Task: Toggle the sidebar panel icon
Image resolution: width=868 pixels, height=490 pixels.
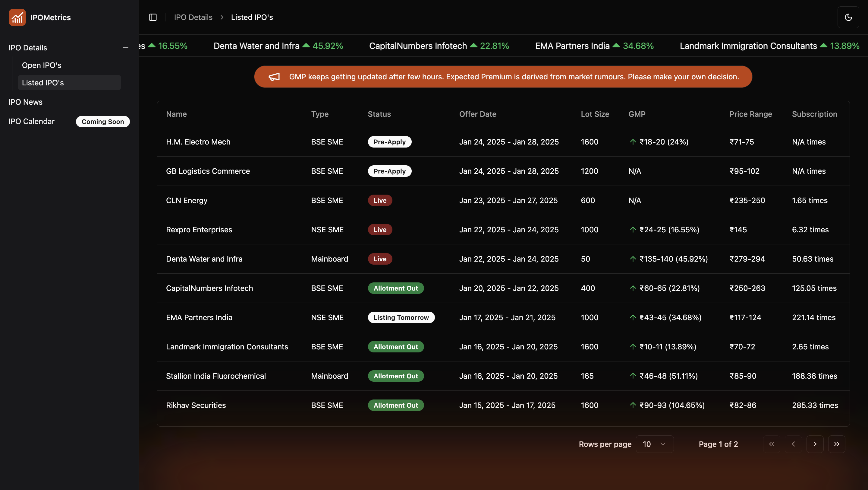Action: tap(153, 17)
